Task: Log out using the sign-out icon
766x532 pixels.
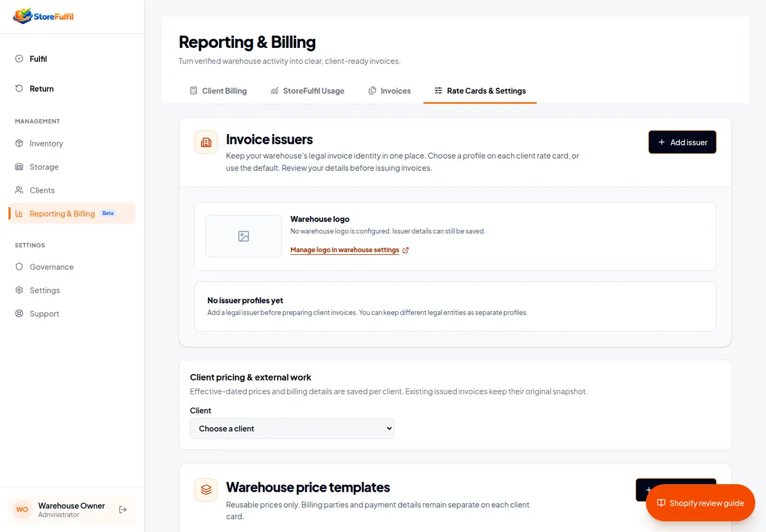Action: 123,510
